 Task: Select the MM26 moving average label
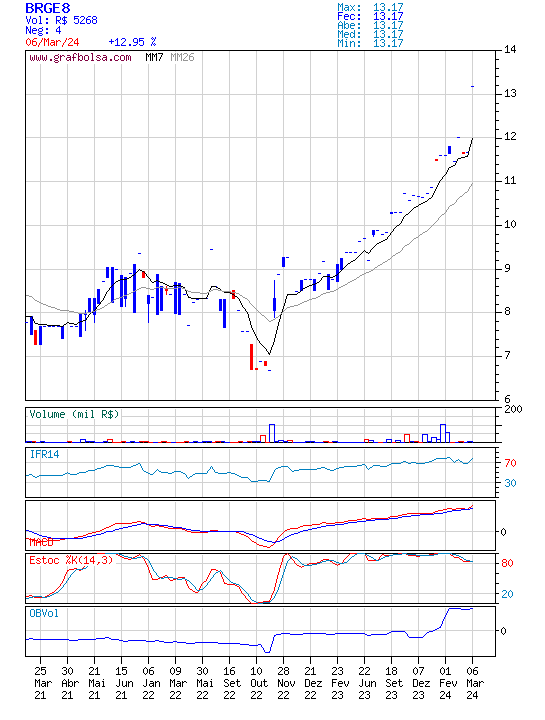pyautogui.click(x=182, y=57)
